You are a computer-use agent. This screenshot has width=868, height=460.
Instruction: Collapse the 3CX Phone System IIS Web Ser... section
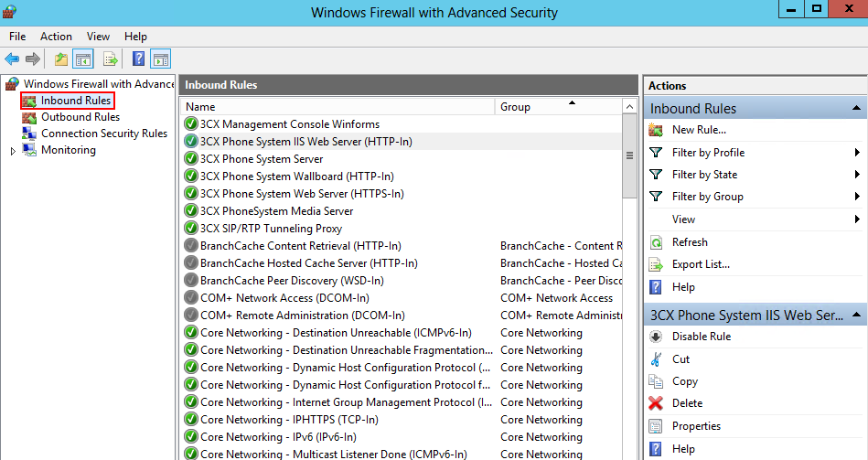(856, 315)
